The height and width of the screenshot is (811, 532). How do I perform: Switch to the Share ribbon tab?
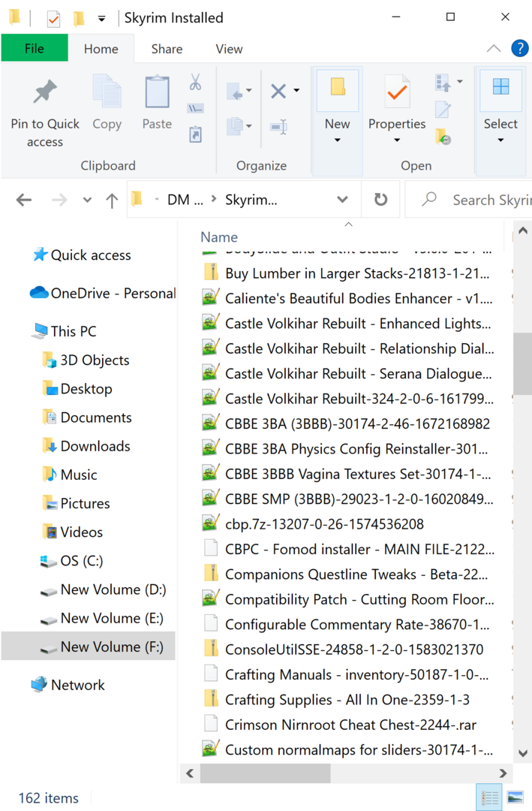pos(167,49)
